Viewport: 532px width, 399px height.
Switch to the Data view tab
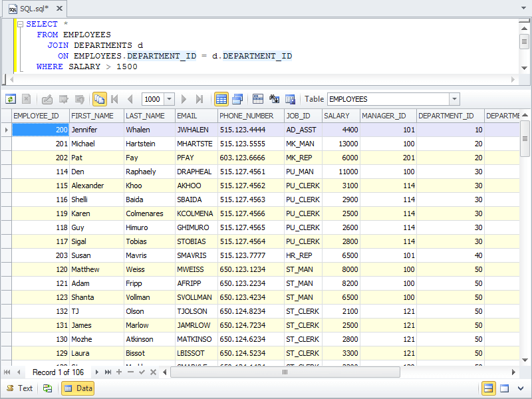tap(78, 388)
